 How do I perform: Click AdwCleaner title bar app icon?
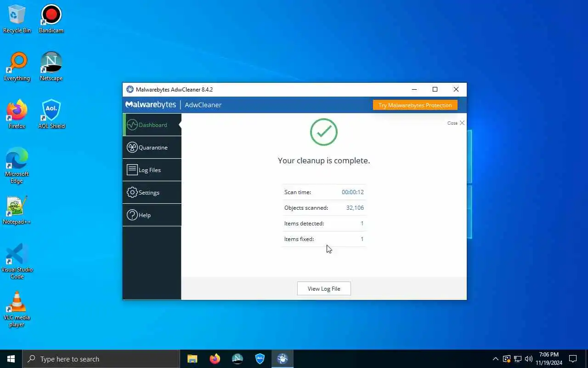click(130, 89)
